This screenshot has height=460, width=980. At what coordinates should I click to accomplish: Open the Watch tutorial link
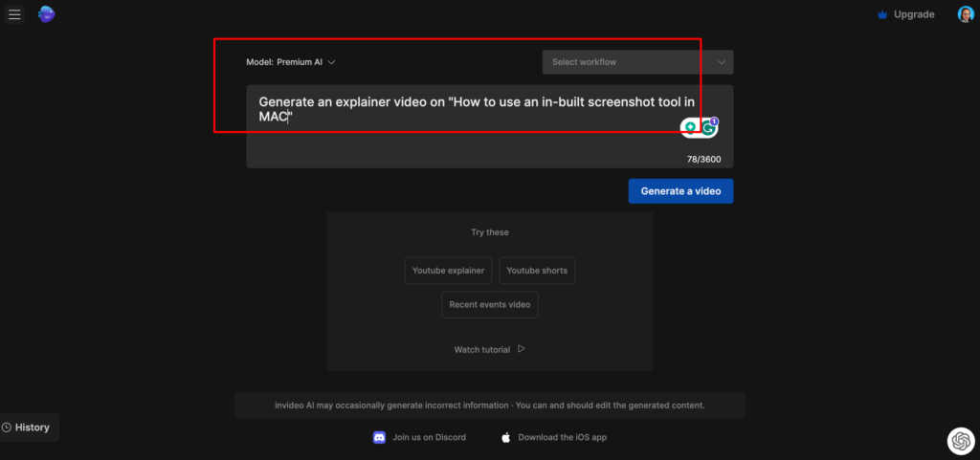pyautogui.click(x=489, y=350)
